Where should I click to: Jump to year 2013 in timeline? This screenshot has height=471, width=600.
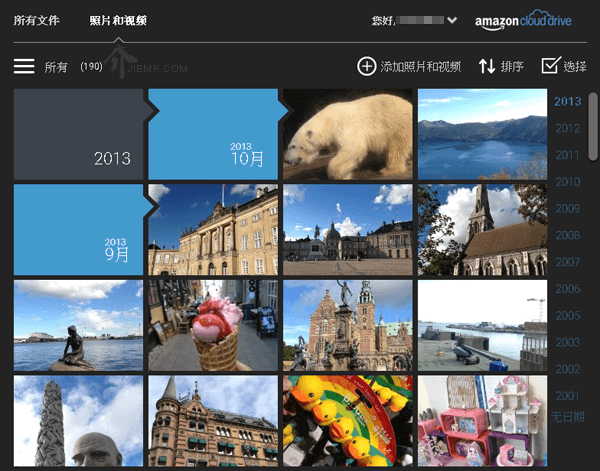[x=568, y=101]
